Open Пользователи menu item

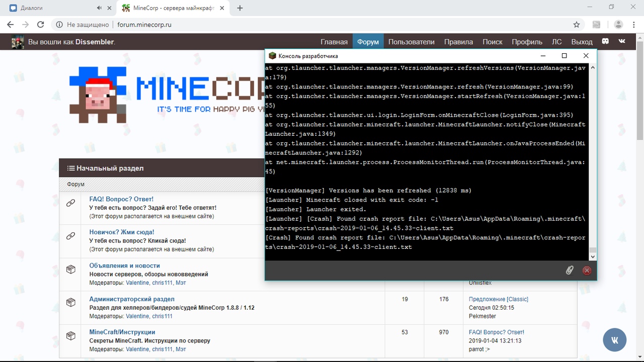point(411,42)
